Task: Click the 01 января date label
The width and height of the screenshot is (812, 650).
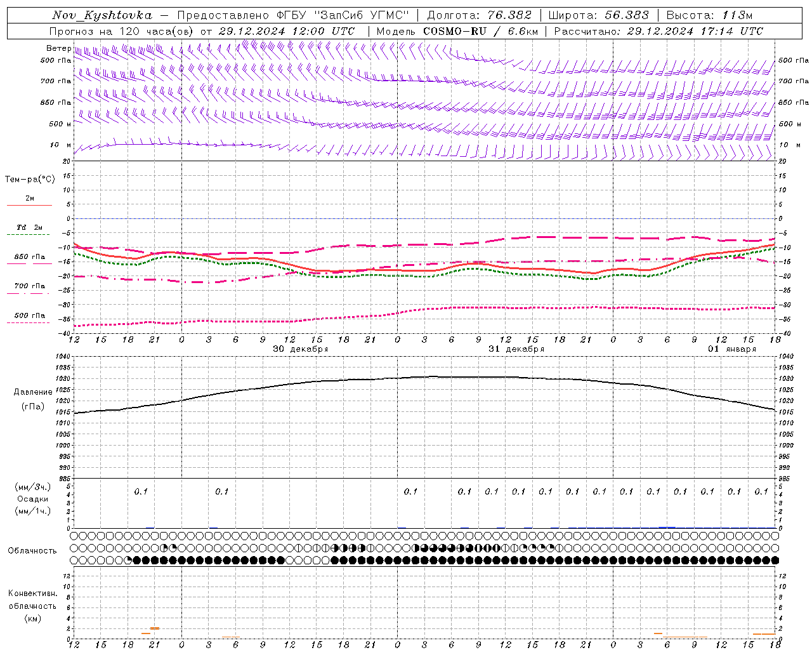Action: [732, 349]
